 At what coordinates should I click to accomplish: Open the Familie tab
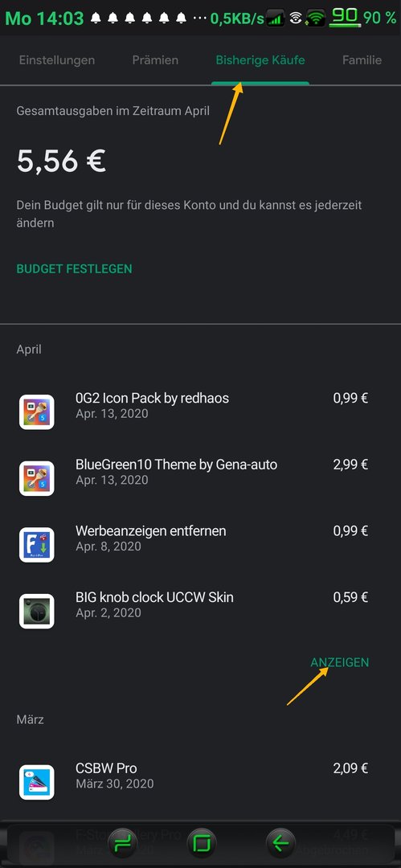[x=362, y=59]
